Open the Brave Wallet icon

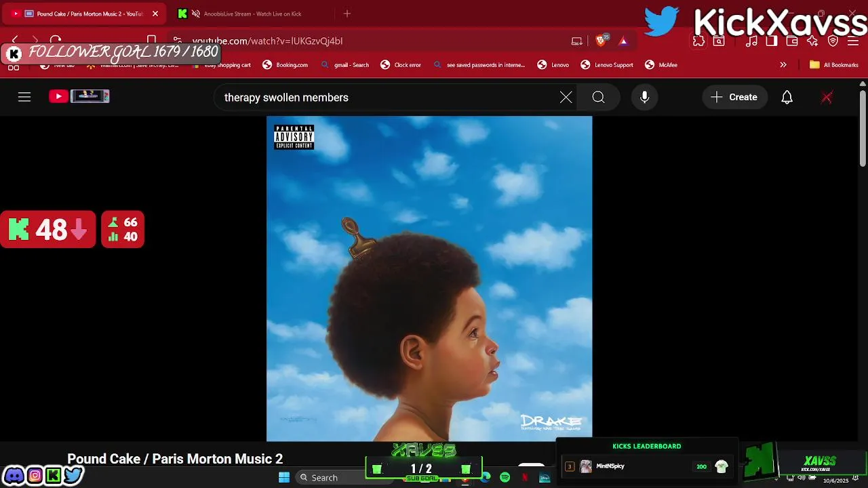(x=792, y=41)
